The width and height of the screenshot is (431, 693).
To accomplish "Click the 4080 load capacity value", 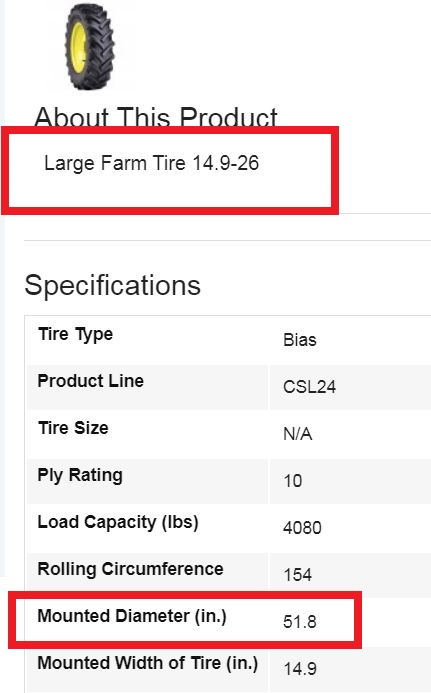I will click(x=302, y=528).
